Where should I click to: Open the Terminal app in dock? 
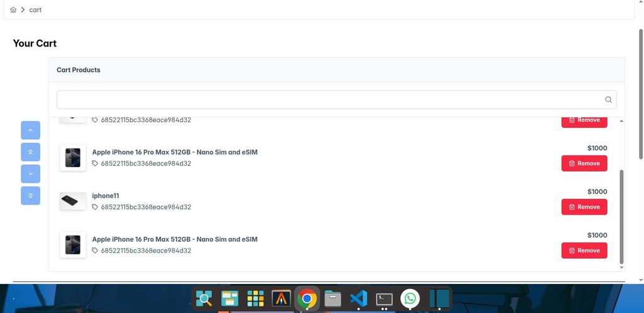coord(384,299)
